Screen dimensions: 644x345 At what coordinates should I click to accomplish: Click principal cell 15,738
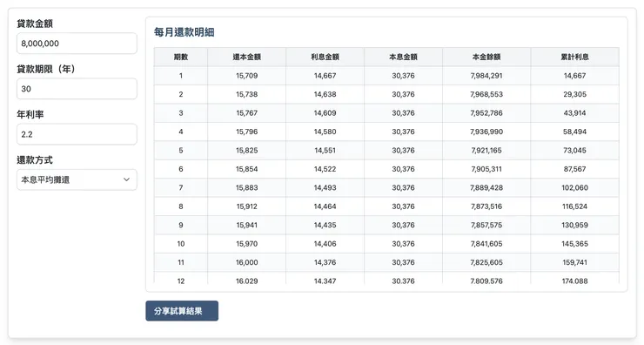(247, 94)
